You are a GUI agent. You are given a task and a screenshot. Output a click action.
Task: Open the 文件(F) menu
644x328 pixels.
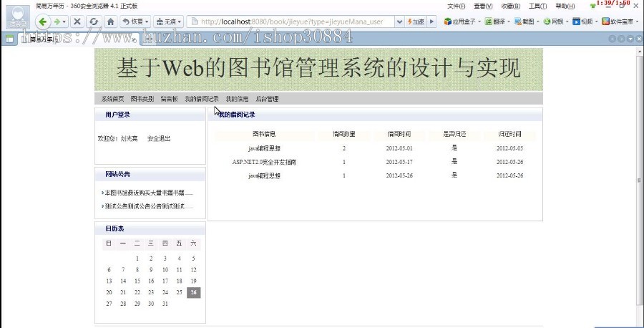[456, 6]
